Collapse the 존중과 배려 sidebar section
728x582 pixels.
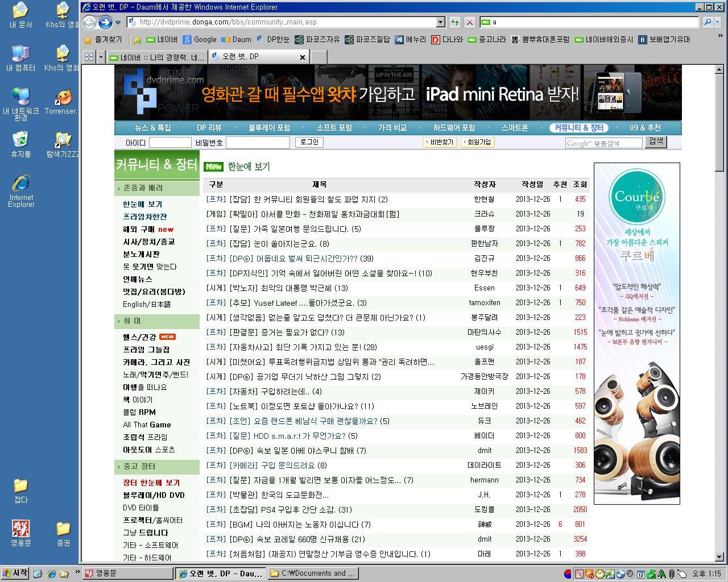point(157,188)
